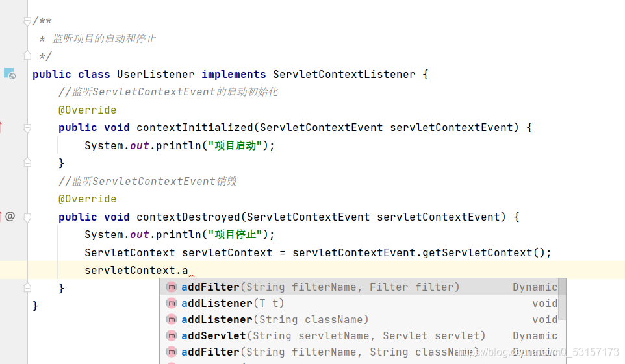Pick addServlet(String servletName, Servlet servlet) suggestion
The image size is (625, 364).
click(362, 335)
